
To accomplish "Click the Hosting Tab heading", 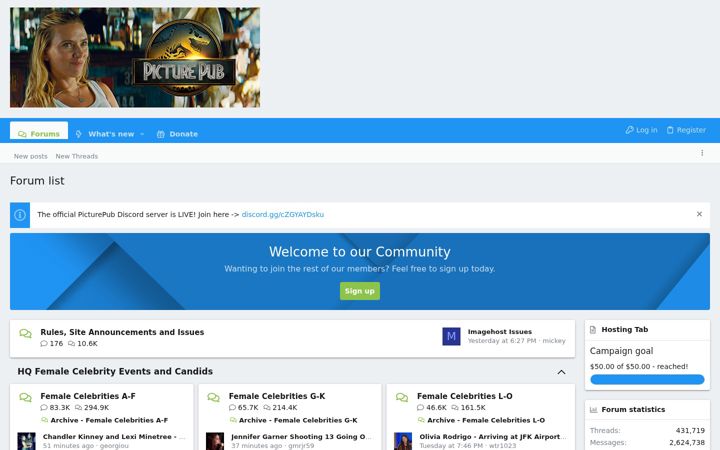I will click(624, 329).
